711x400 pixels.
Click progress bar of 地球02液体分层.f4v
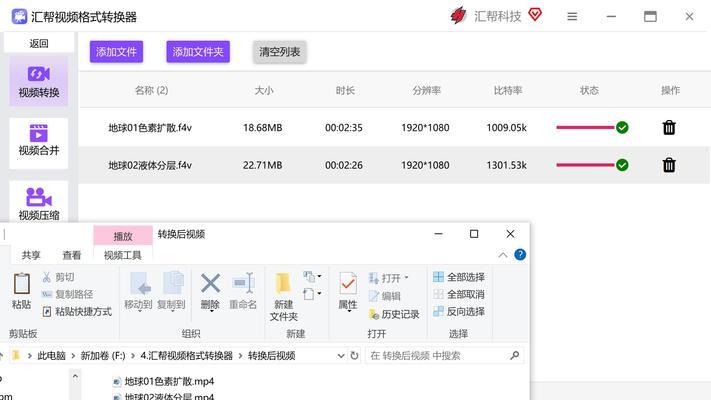tap(585, 165)
